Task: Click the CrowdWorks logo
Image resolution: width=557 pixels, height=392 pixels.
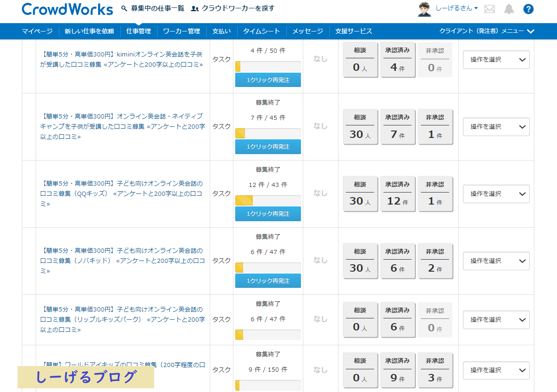Action: point(67,9)
